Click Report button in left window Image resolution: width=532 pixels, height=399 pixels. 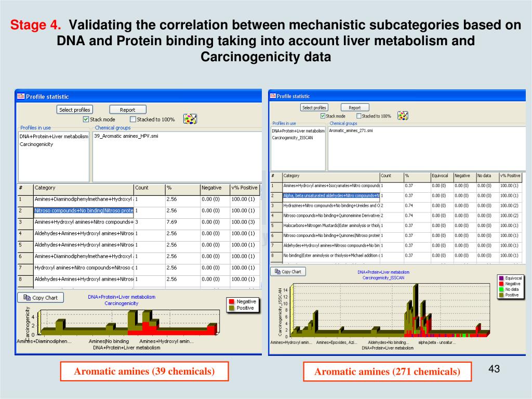[128, 110]
